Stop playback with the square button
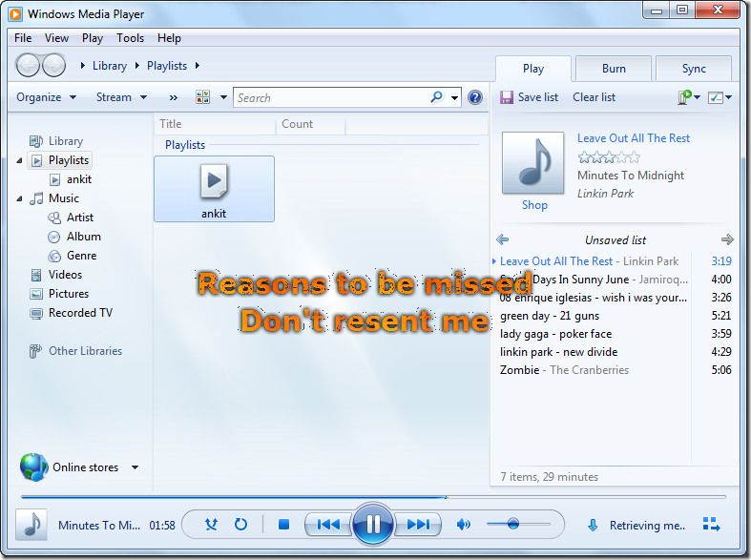751x560 pixels. [x=283, y=525]
